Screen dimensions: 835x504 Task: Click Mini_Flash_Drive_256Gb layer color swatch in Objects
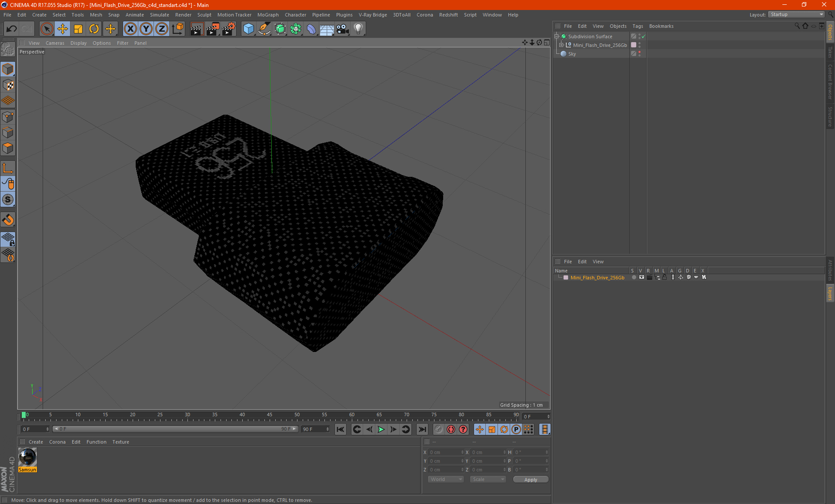click(x=634, y=45)
